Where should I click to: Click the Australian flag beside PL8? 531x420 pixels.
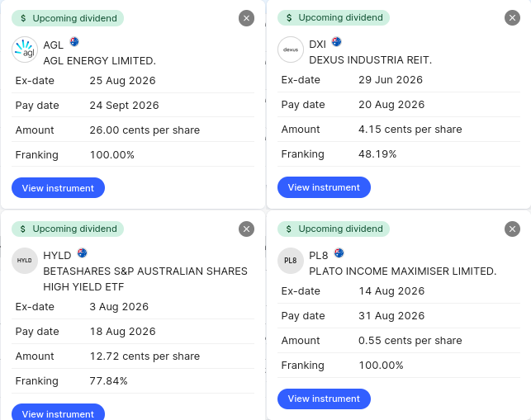pyautogui.click(x=339, y=252)
